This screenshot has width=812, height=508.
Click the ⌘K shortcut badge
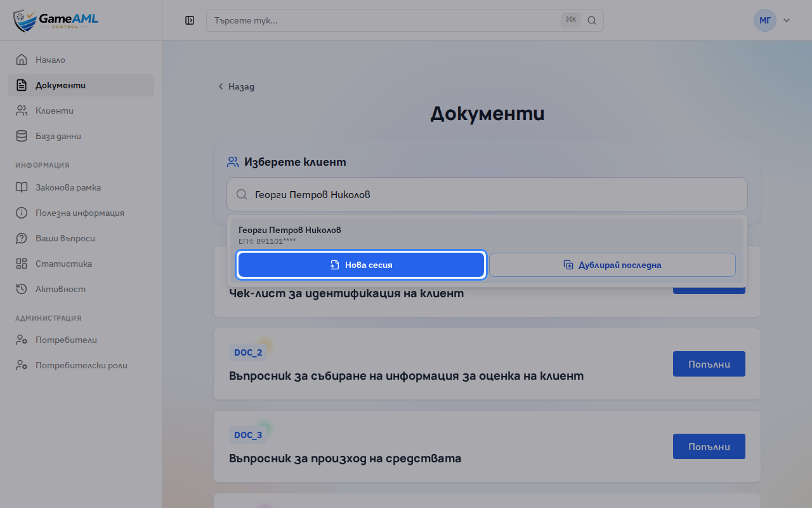tap(571, 20)
